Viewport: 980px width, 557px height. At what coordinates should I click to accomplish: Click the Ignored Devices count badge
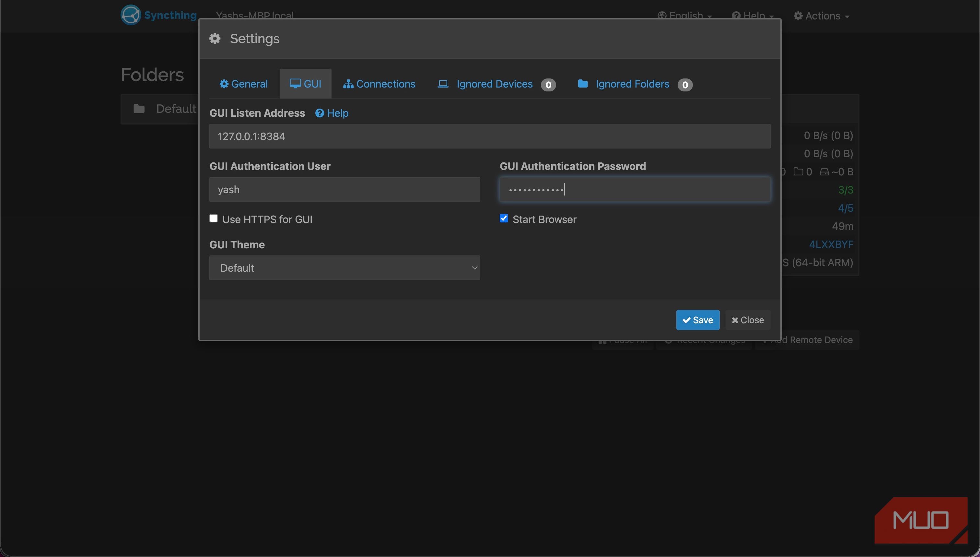tap(548, 85)
